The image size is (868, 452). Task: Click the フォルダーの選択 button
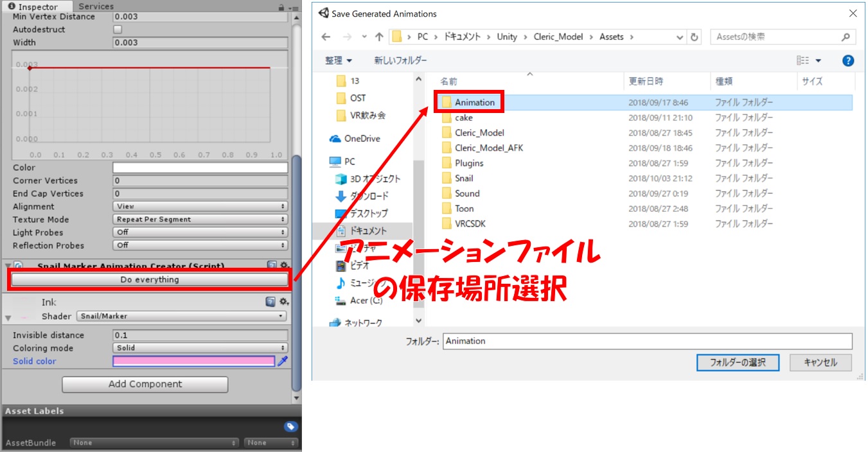738,362
